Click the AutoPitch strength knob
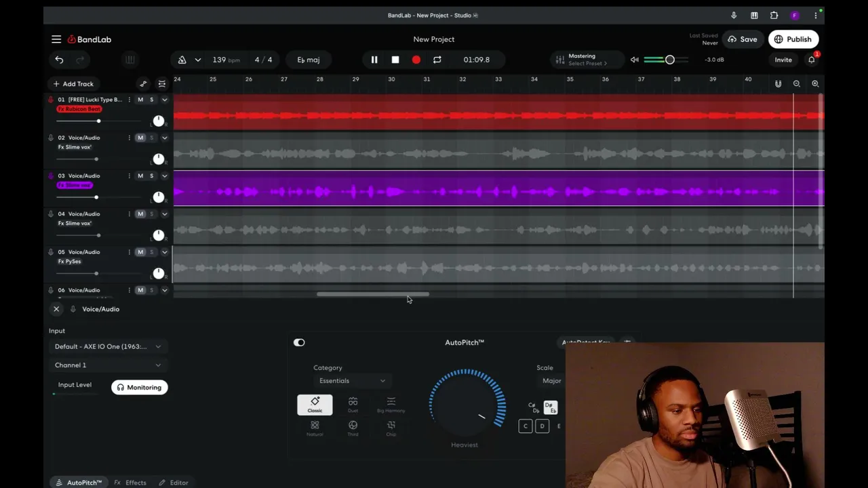 click(467, 403)
